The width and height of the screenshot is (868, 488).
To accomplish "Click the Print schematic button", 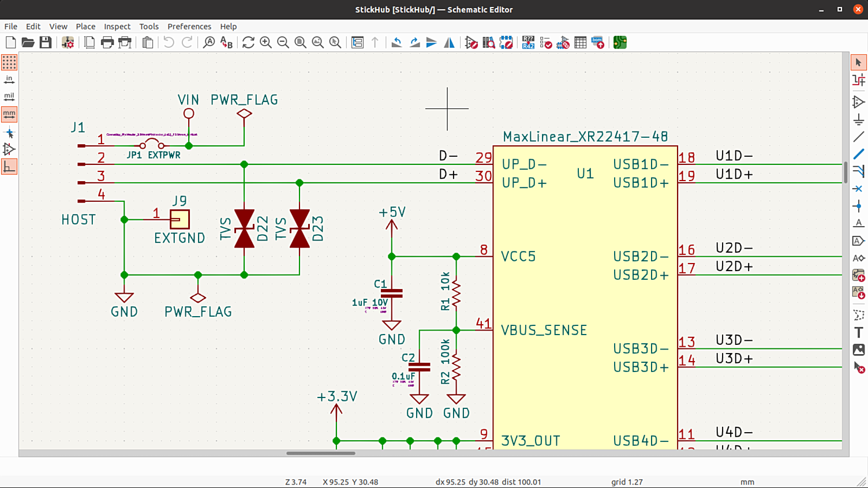I will [107, 43].
